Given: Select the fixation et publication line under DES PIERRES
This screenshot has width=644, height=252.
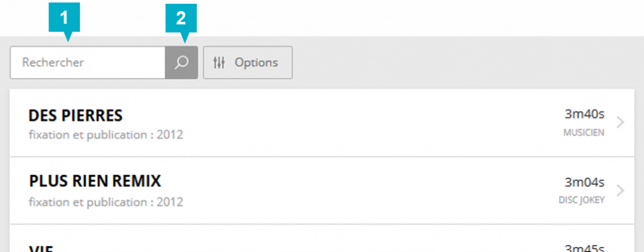Looking at the screenshot, I should 106,134.
